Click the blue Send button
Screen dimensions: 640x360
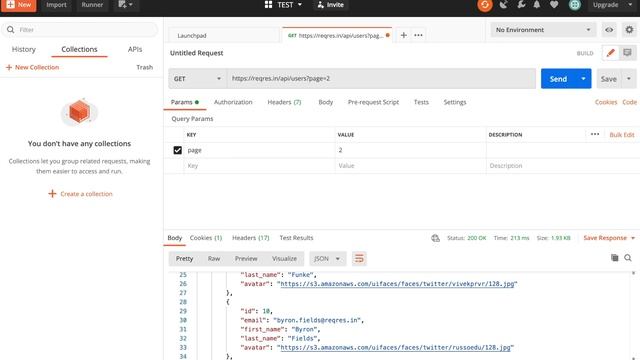(558, 78)
